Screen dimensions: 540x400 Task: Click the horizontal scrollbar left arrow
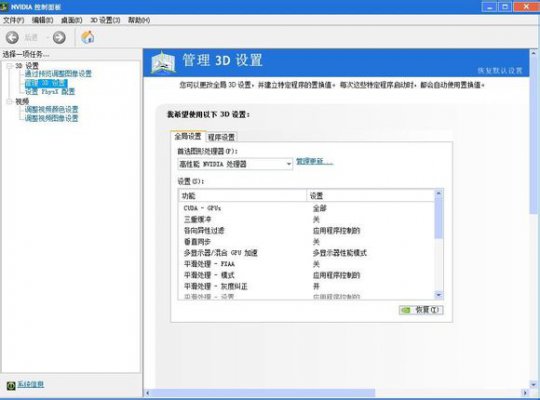(x=148, y=393)
